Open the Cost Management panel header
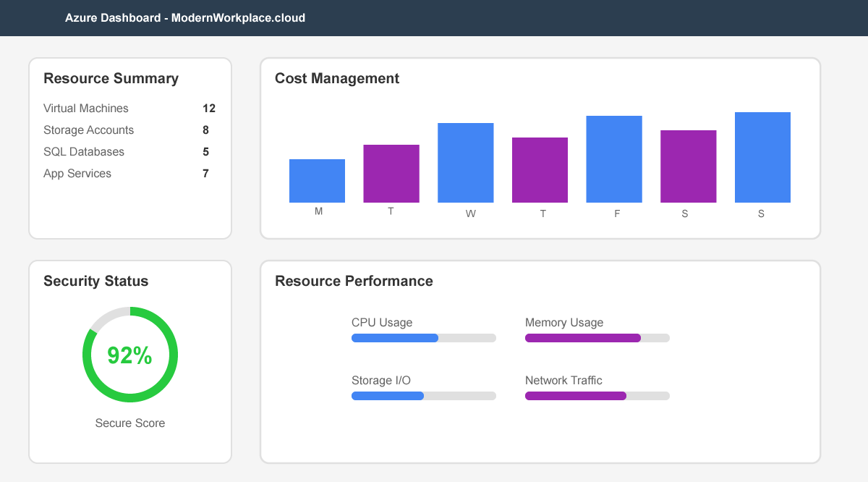Image resolution: width=868 pixels, height=482 pixels. [x=337, y=78]
